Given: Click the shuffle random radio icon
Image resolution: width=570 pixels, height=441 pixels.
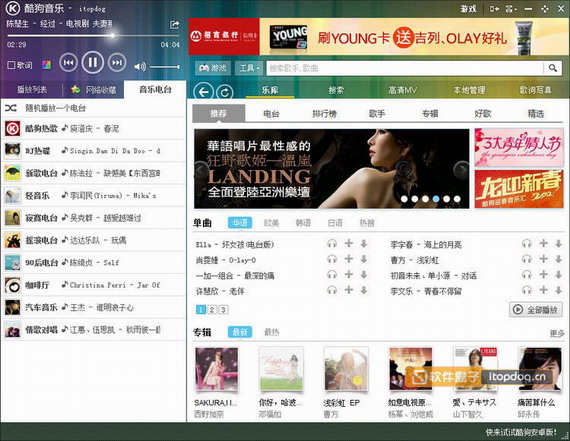Looking at the screenshot, I should [11, 108].
